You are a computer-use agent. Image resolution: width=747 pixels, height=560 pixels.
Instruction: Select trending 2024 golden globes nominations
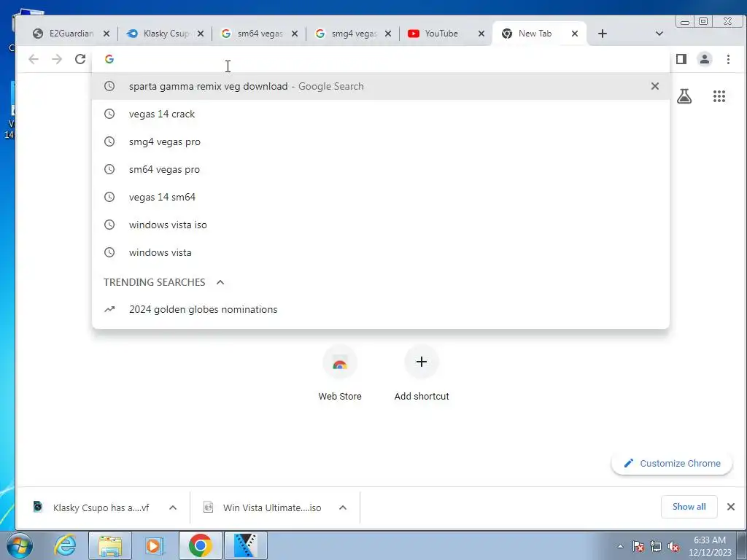pos(380,309)
